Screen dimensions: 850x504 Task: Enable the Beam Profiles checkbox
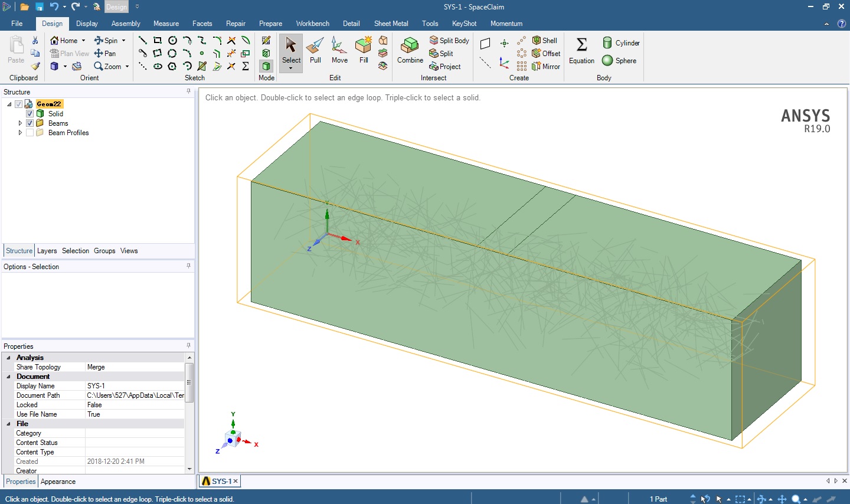(30, 133)
